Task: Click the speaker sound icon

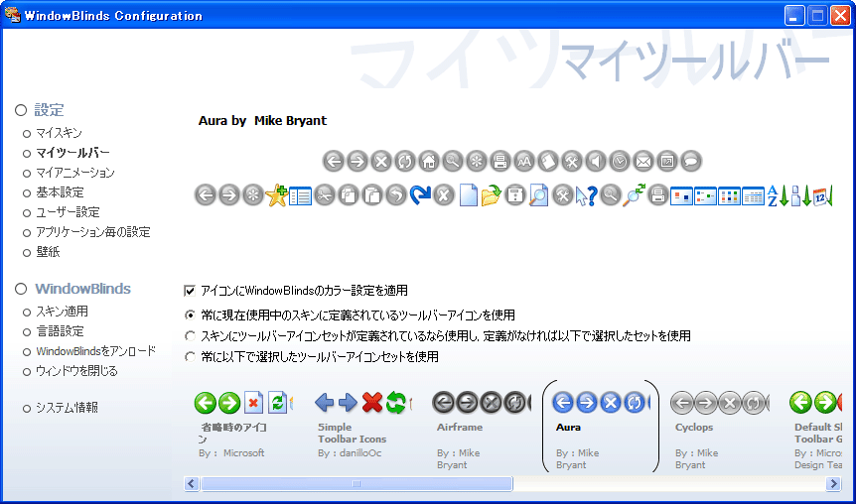Action: click(596, 162)
